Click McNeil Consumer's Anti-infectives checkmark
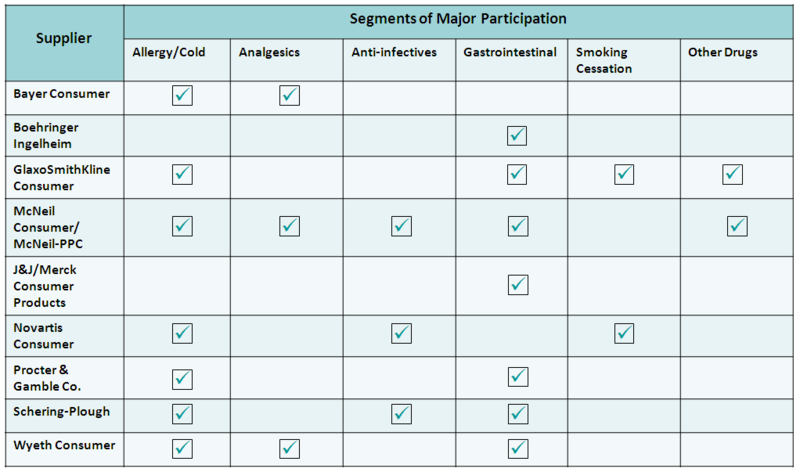Screen dimensions: 800x472 point(401,226)
